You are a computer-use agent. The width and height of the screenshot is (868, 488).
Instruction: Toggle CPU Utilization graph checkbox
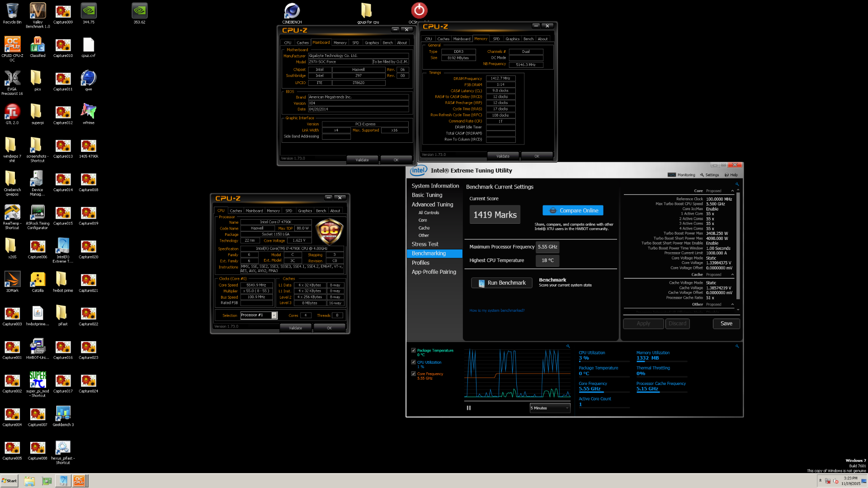pos(413,362)
